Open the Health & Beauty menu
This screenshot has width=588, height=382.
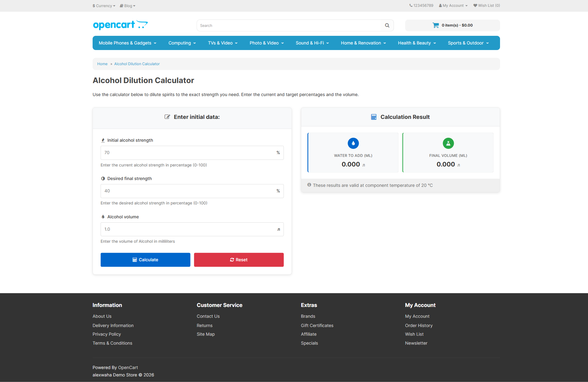pyautogui.click(x=417, y=43)
